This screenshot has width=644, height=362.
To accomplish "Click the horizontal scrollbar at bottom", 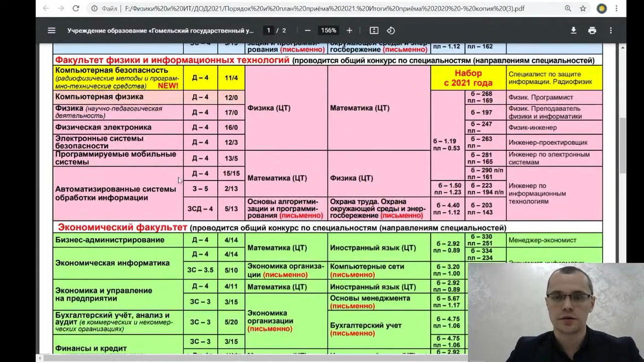I will point(255,358).
